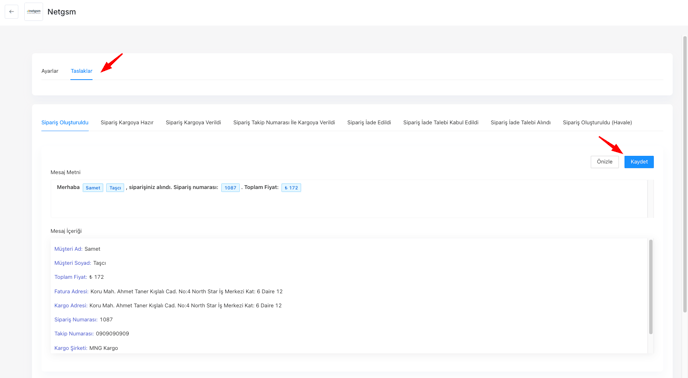
Task: Select the Taşçı tag in message
Action: 115,188
